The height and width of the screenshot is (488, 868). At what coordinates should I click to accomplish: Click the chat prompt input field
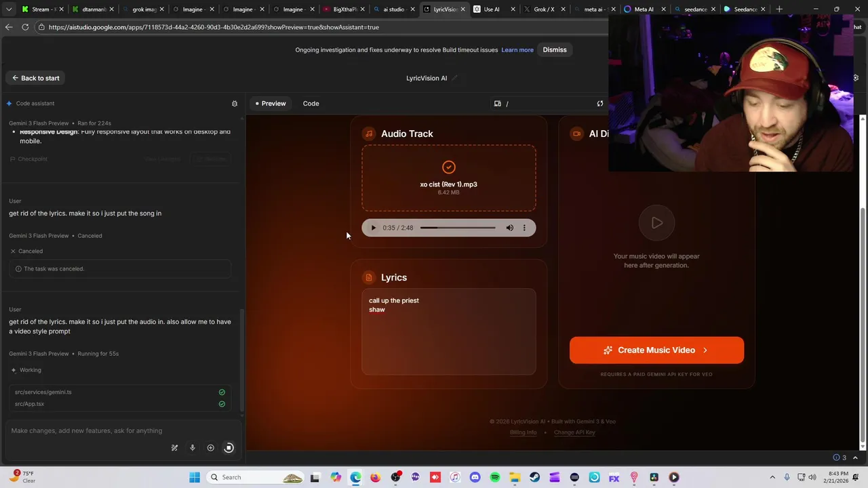pos(122,430)
